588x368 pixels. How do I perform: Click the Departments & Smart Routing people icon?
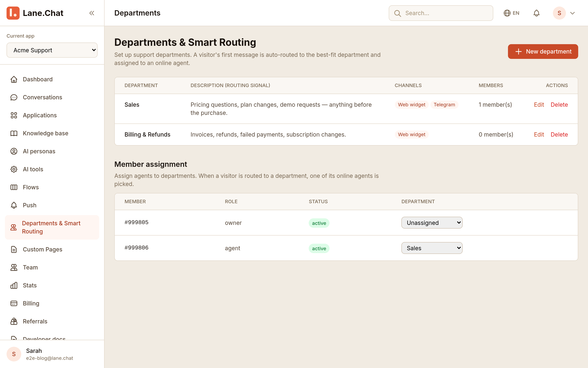pos(14,227)
